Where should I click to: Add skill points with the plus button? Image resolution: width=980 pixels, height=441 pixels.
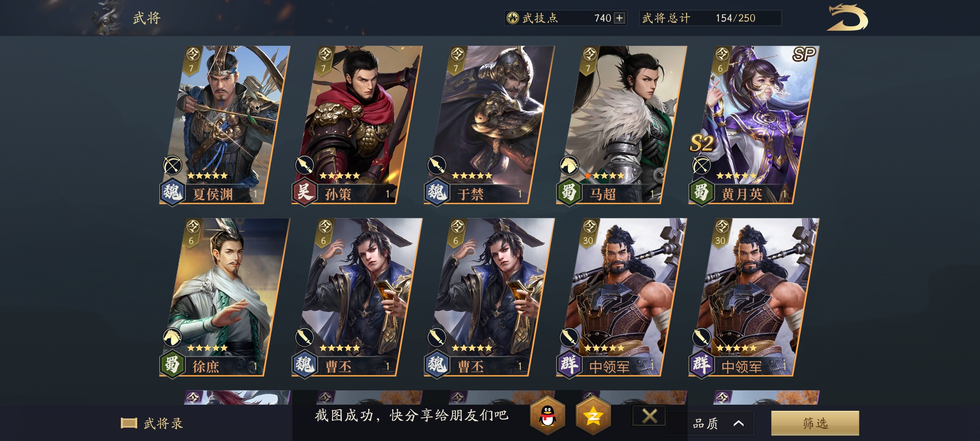pyautogui.click(x=619, y=18)
